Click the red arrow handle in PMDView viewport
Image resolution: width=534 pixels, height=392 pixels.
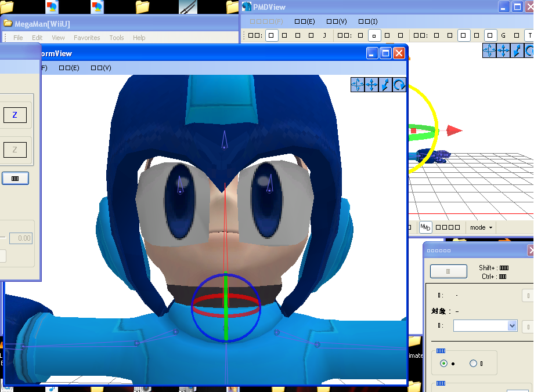(x=454, y=130)
